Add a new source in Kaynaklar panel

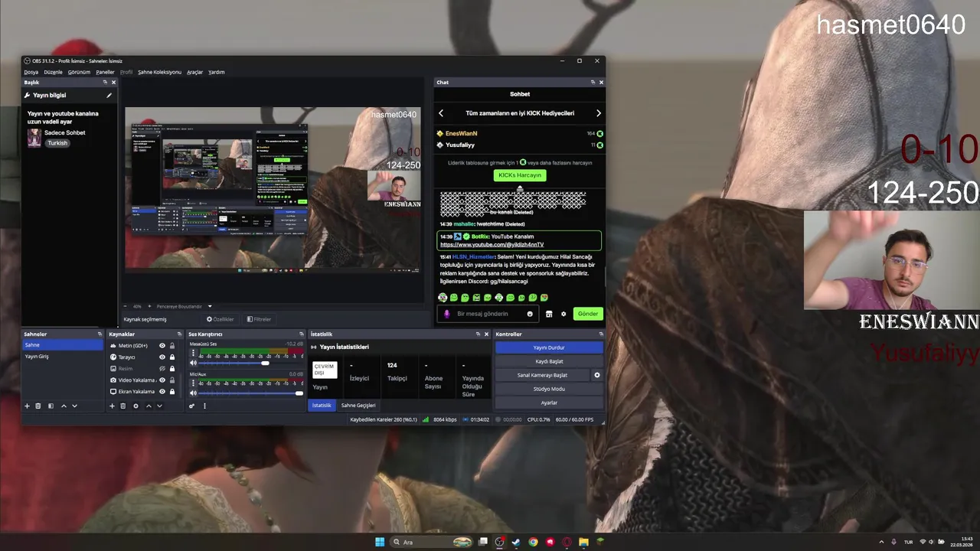click(112, 406)
